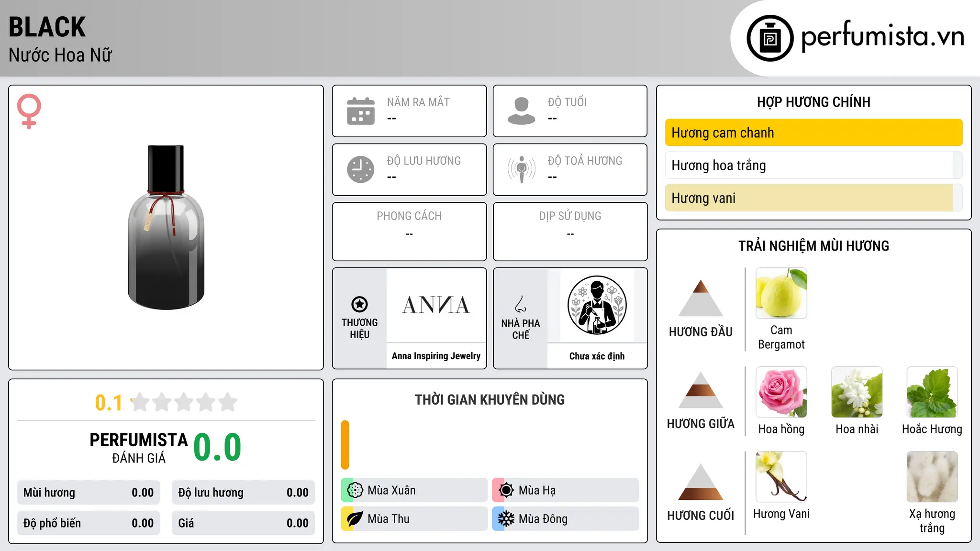Viewport: 980px width, 551px height.
Task: Open the Hoa nhài jasmine note image
Action: tap(857, 392)
